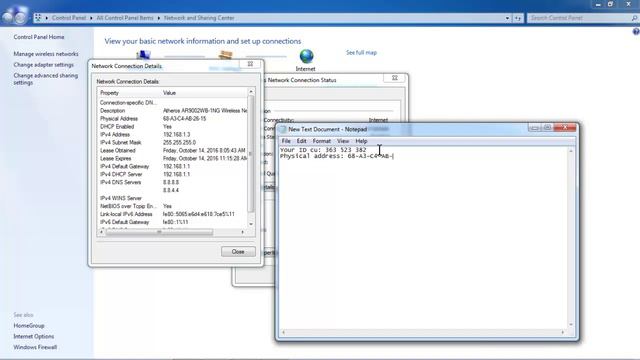Image resolution: width=640 pixels, height=360 pixels.
Task: Click All Control Panel Items breadcrumb
Action: (125, 18)
